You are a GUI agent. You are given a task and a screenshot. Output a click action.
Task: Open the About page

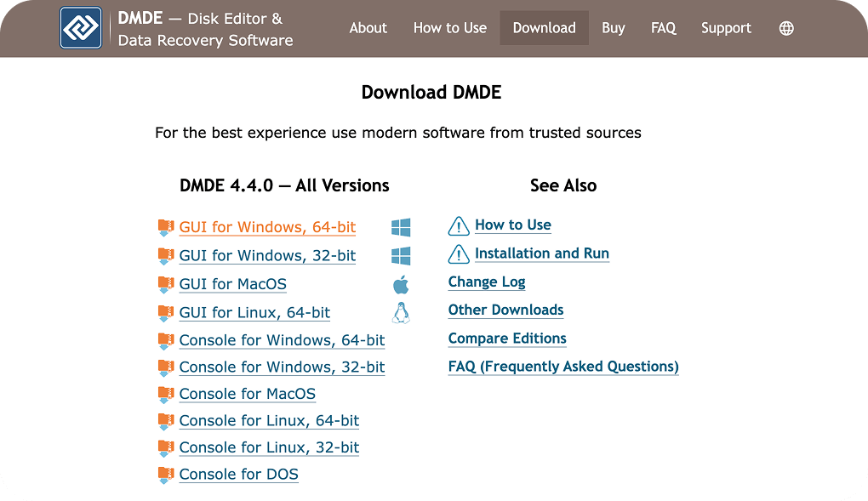click(x=368, y=27)
